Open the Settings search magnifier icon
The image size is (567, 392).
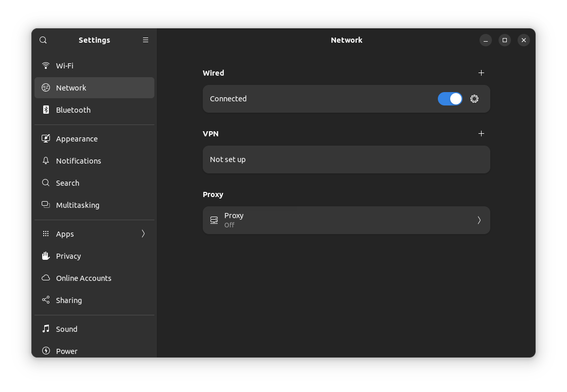43,40
